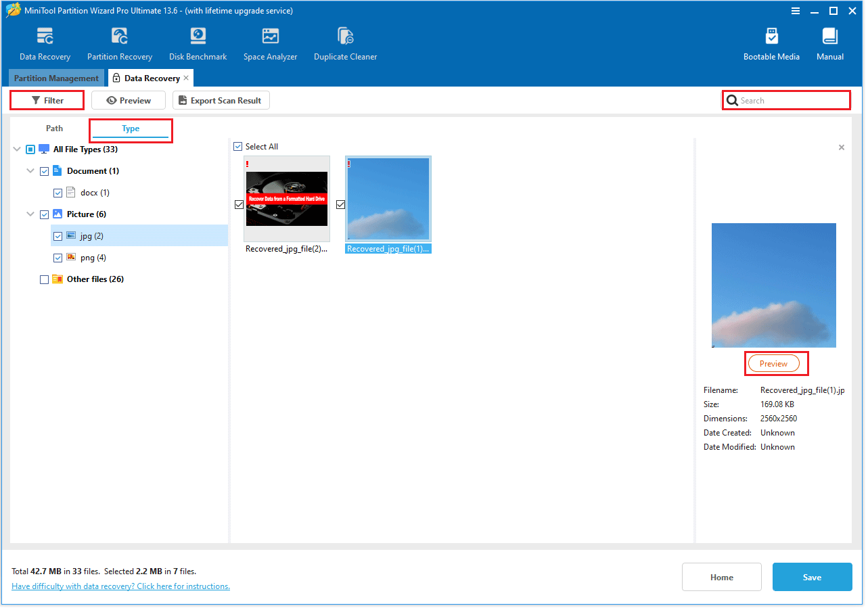Open data recovery instructions link

(x=120, y=586)
